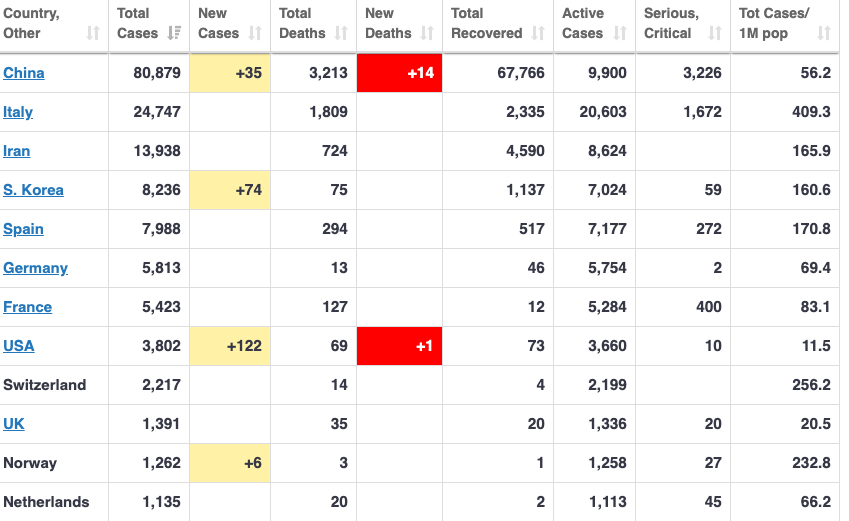Open the Germany link

coord(36,268)
